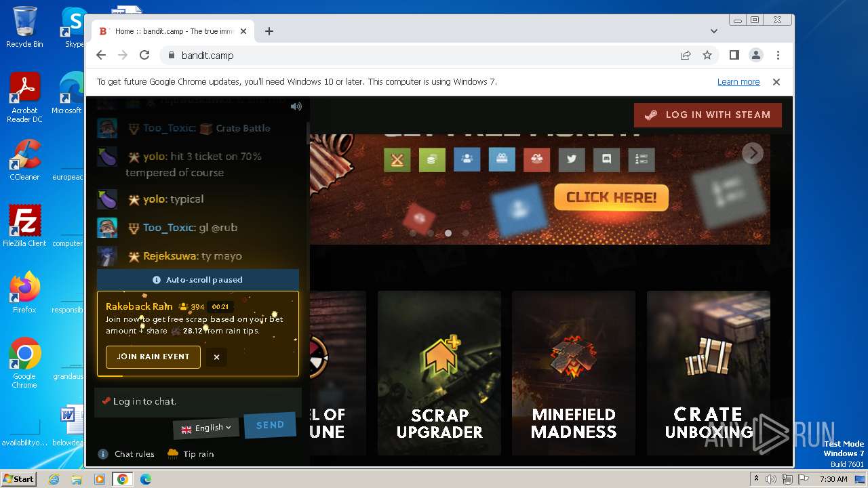
Task: Click the taskbar clock 7:30 AM
Action: 833,479
